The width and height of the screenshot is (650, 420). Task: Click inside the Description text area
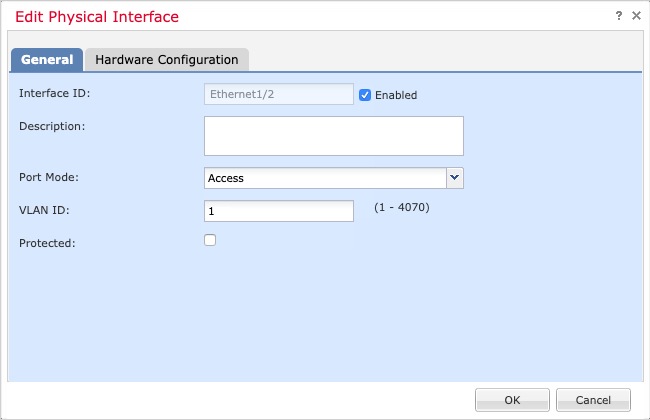point(333,135)
